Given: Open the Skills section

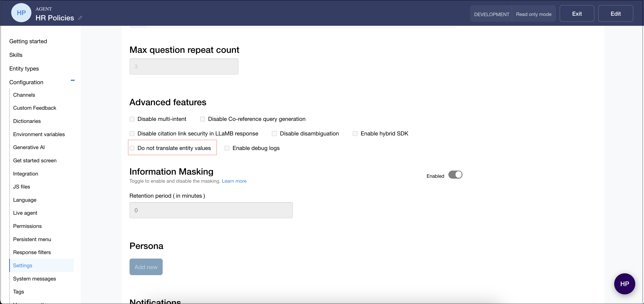Looking at the screenshot, I should click(16, 55).
